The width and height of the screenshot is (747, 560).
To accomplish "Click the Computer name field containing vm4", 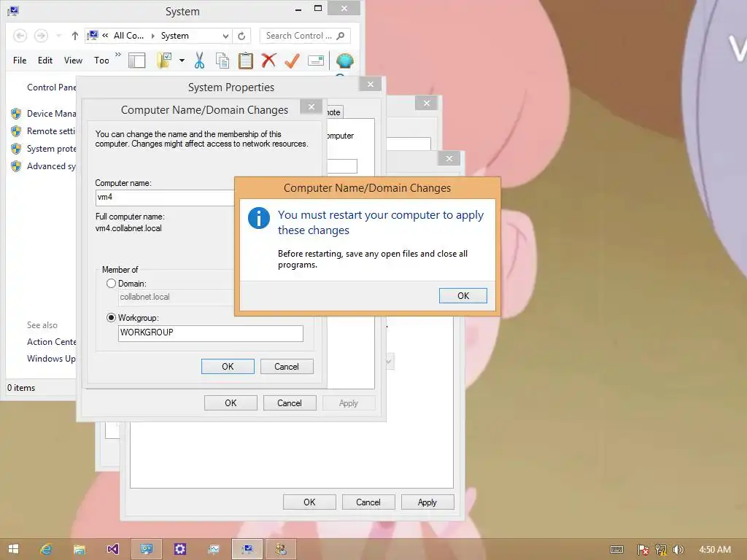I will point(164,197).
